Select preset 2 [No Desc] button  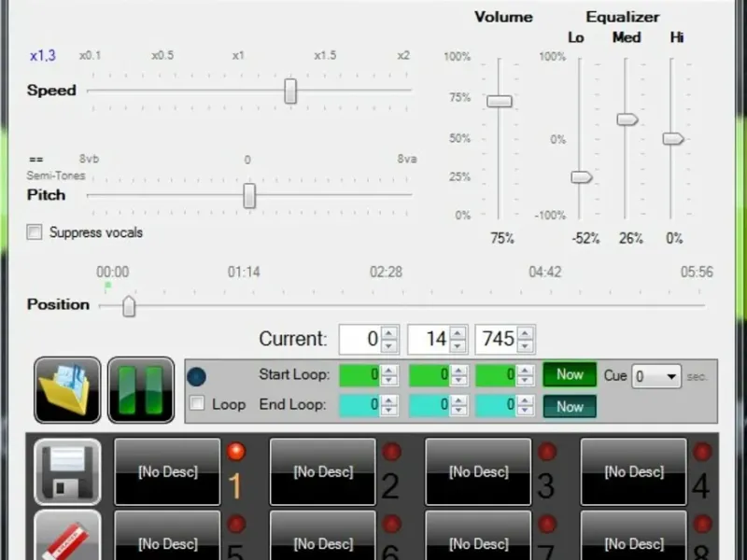323,471
